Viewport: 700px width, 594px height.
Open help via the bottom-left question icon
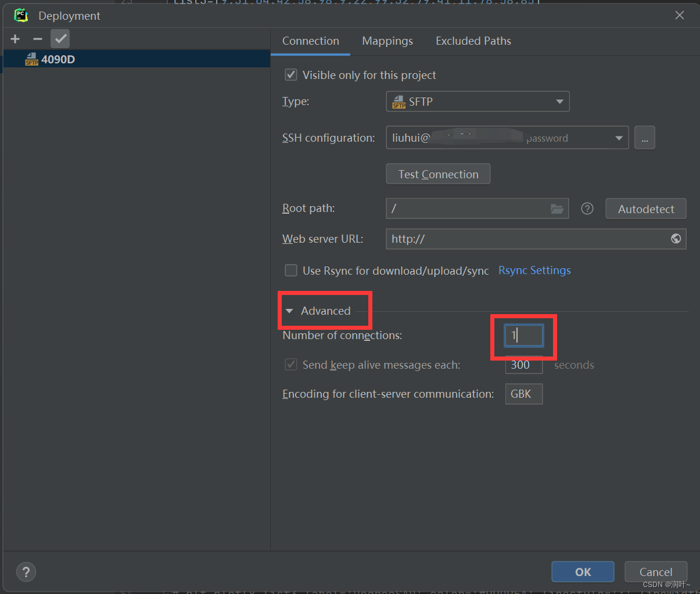26,572
